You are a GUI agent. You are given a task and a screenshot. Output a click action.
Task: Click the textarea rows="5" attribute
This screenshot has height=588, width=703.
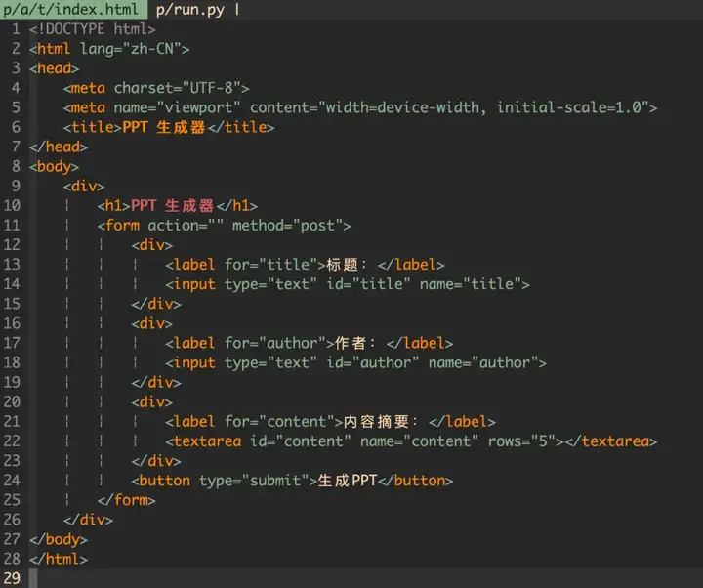521,441
